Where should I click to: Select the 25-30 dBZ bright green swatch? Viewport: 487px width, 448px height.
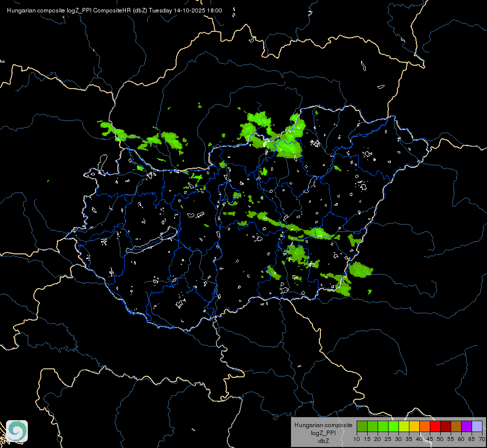[x=393, y=426]
